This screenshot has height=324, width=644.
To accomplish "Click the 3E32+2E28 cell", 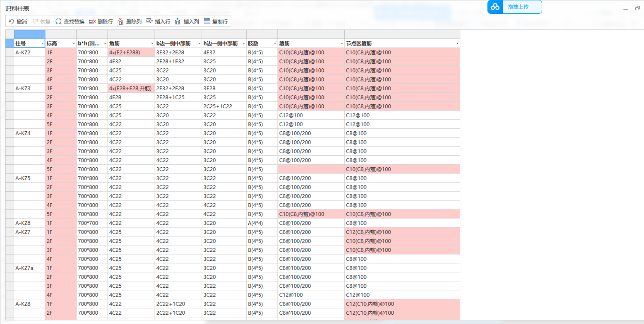I will [x=178, y=52].
